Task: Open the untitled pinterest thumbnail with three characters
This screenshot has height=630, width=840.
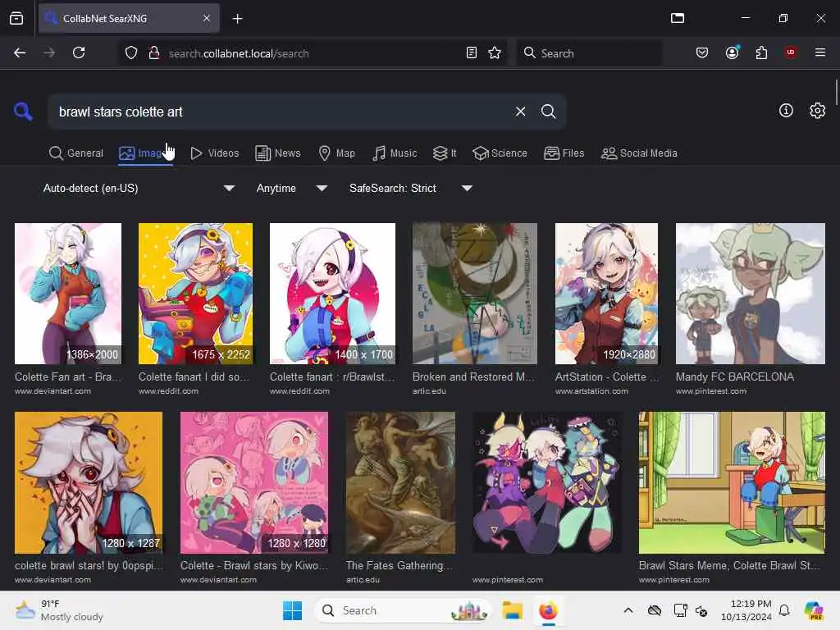Action: point(547,482)
